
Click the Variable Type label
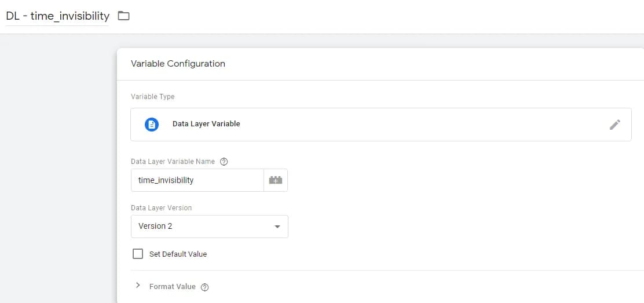[x=153, y=97]
